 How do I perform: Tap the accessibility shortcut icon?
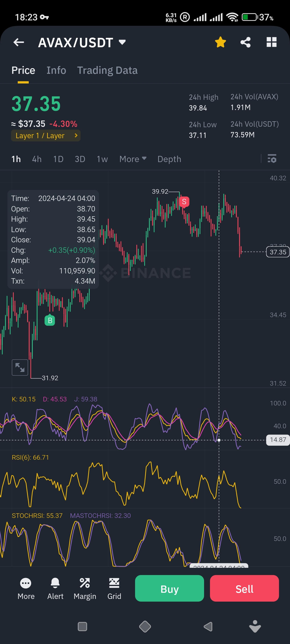[255, 626]
